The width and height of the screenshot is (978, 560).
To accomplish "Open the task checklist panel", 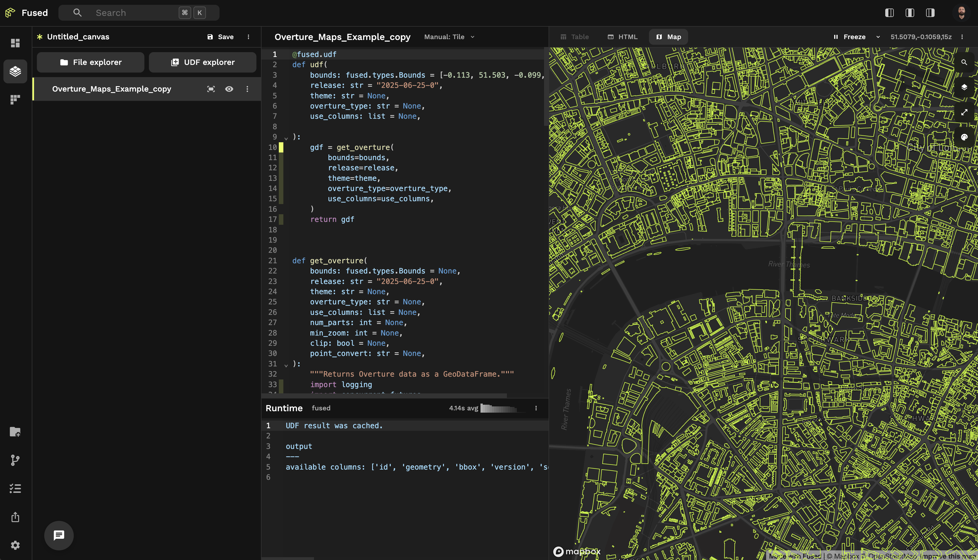I will click(x=15, y=489).
